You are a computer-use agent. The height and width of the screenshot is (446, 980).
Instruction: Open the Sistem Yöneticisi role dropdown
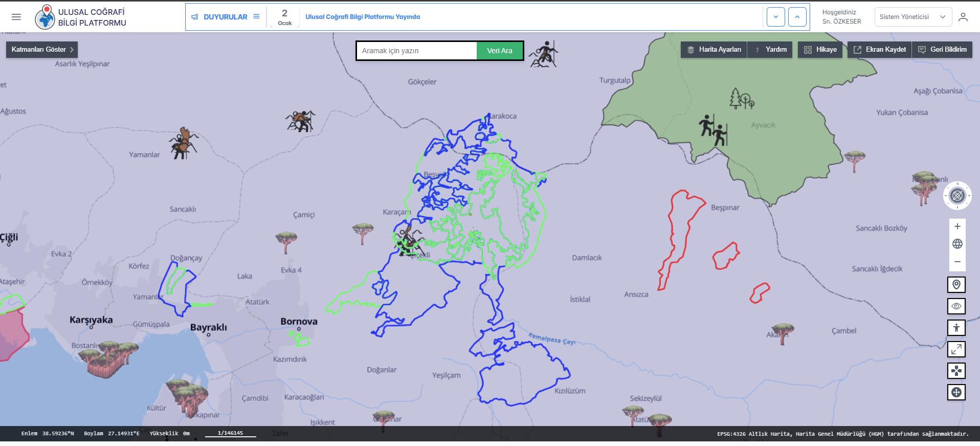[x=912, y=17]
